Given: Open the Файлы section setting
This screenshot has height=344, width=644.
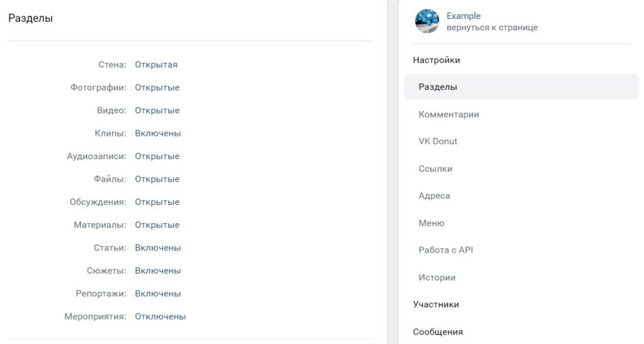Looking at the screenshot, I should tap(157, 179).
